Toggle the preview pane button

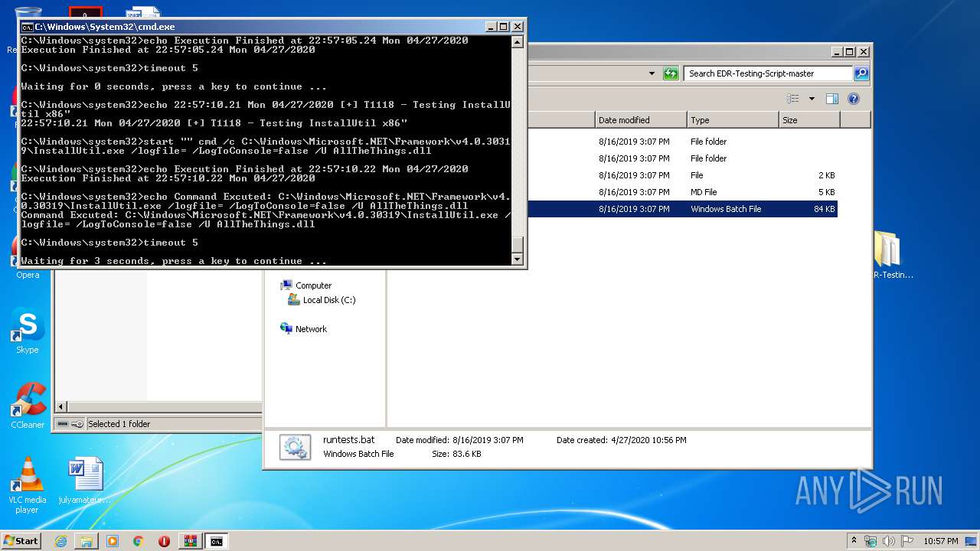[832, 99]
